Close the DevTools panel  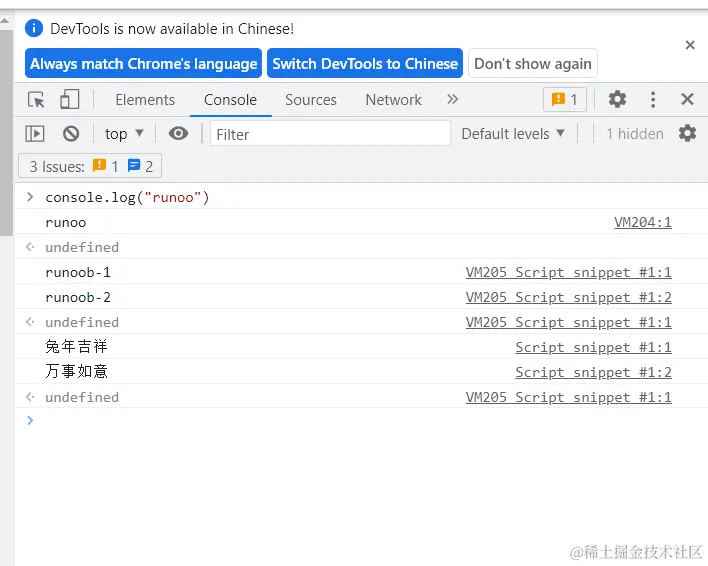point(687,99)
